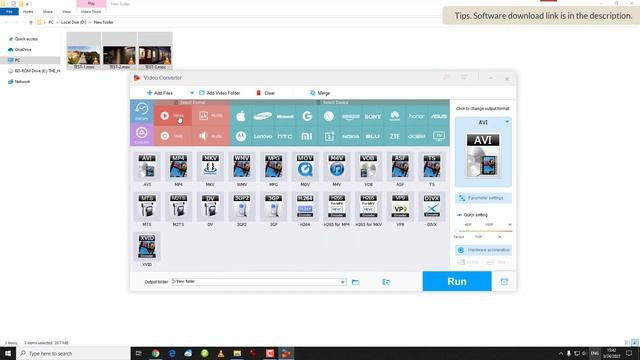Open the HTC device category
This screenshot has width=640, height=360.
[285, 136]
